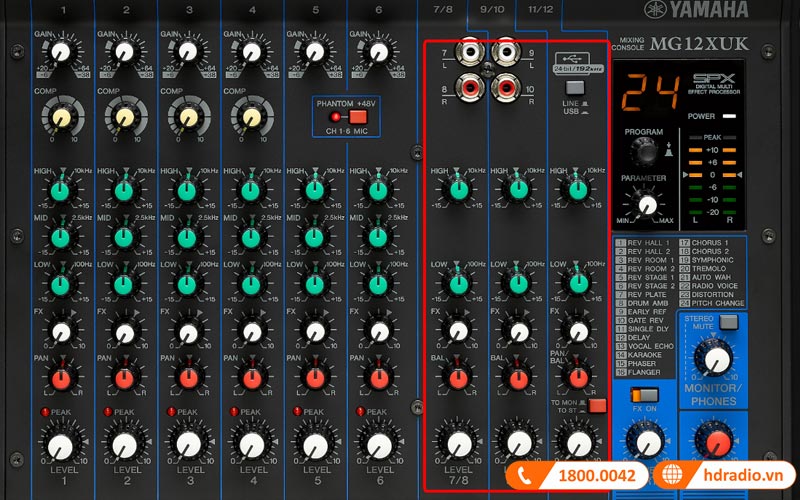800x500 pixels.
Task: Click channel 6 MID EQ knob
Action: pyautogui.click(x=378, y=238)
